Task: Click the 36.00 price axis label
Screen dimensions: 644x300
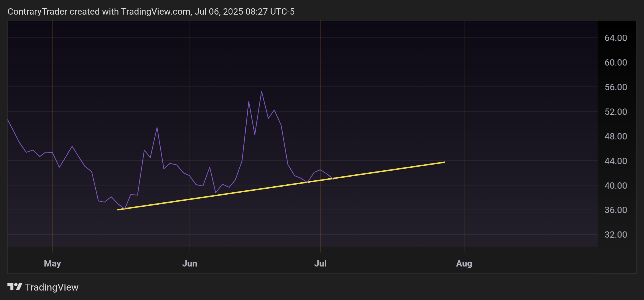Action: [x=616, y=210]
